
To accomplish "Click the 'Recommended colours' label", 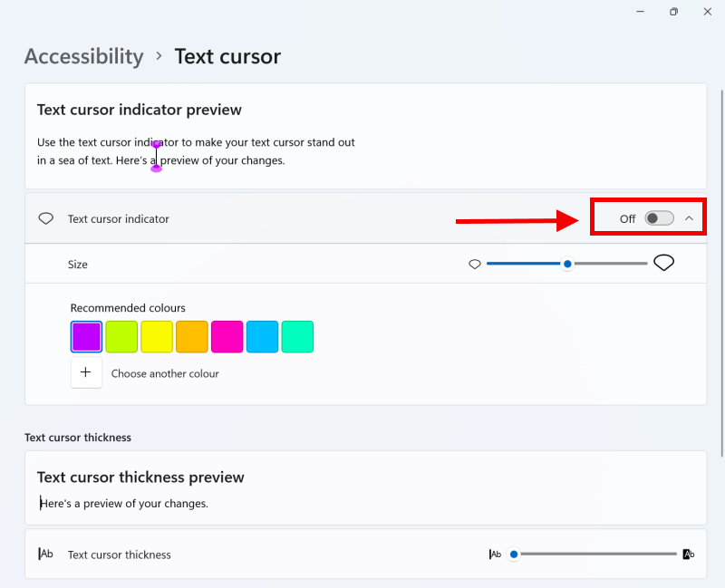I will (128, 308).
